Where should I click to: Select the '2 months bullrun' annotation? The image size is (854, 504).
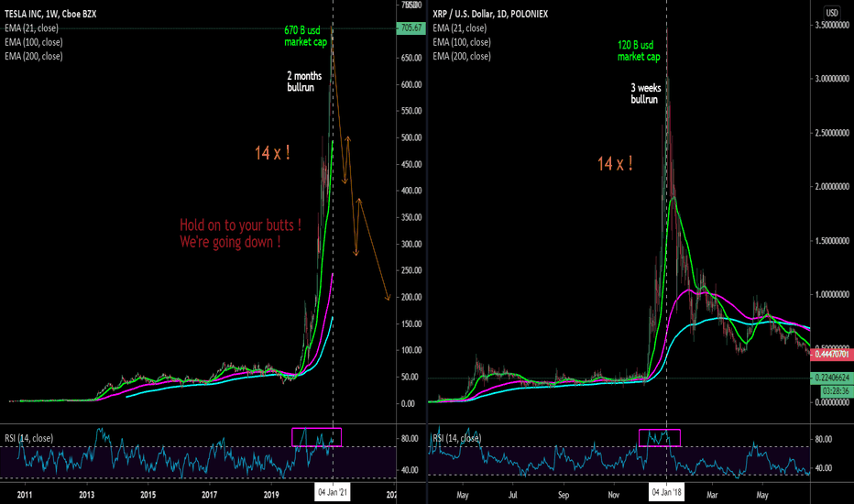point(304,82)
